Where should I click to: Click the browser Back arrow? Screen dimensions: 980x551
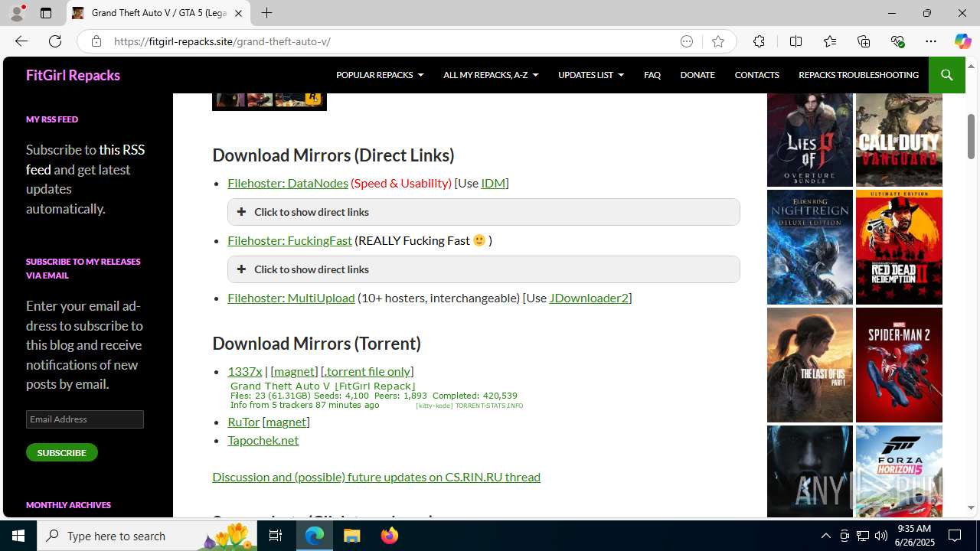coord(21,41)
